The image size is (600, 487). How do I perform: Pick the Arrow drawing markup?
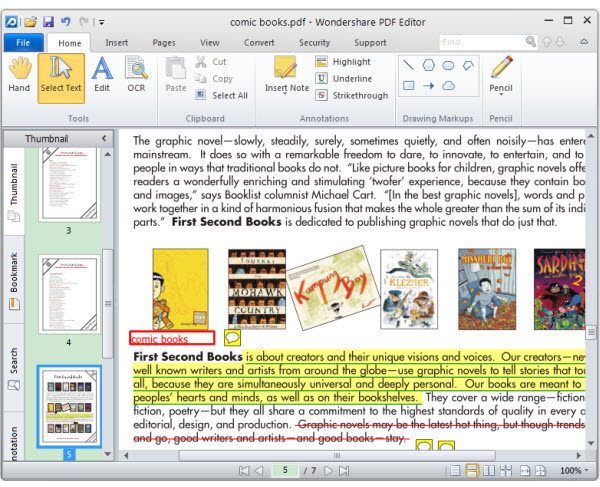click(x=428, y=85)
